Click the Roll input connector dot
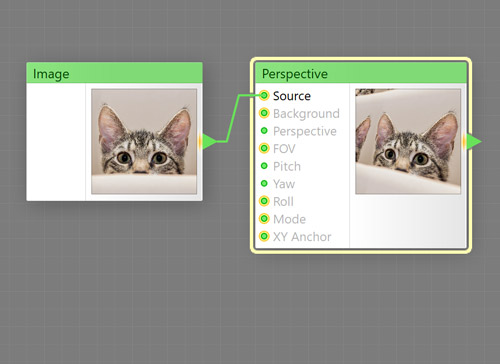500x364 pixels. pyautogui.click(x=264, y=201)
